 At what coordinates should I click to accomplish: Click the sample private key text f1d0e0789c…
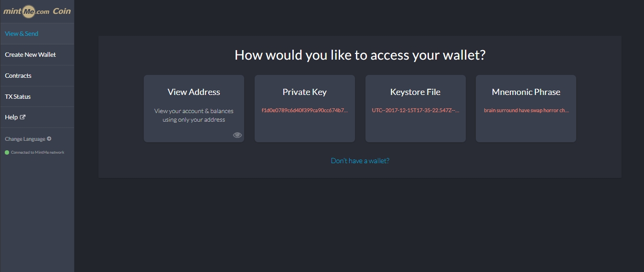point(304,111)
